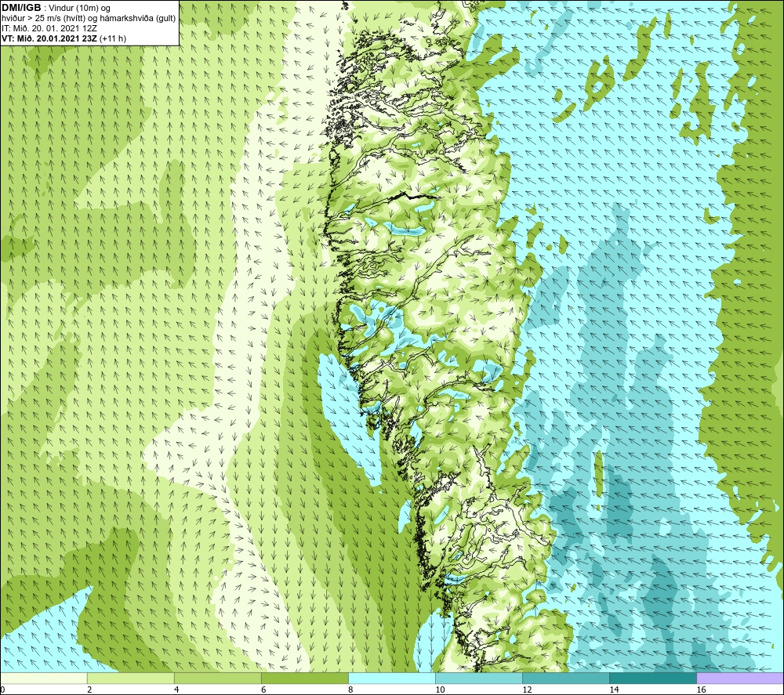Click the legend value label '4'
784x695 pixels.
(176, 690)
